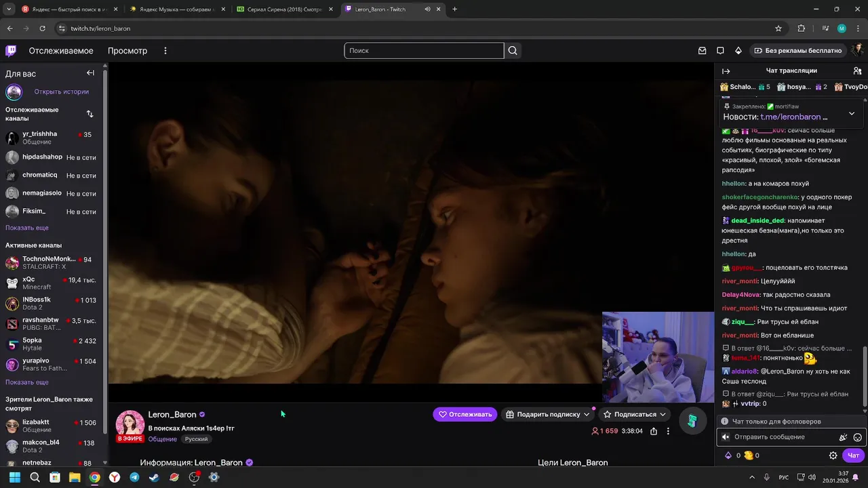Expand the browser tab list arrow
868x488 pixels.
tap(9, 9)
